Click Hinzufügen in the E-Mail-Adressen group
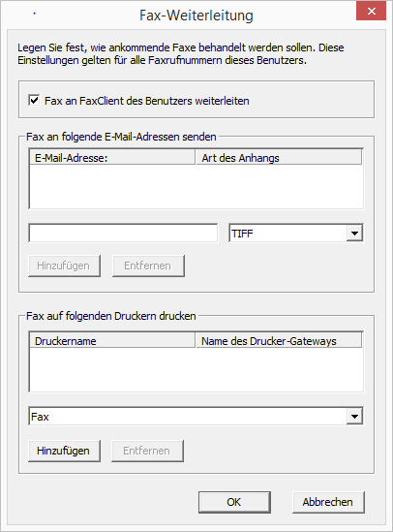 pyautogui.click(x=64, y=266)
